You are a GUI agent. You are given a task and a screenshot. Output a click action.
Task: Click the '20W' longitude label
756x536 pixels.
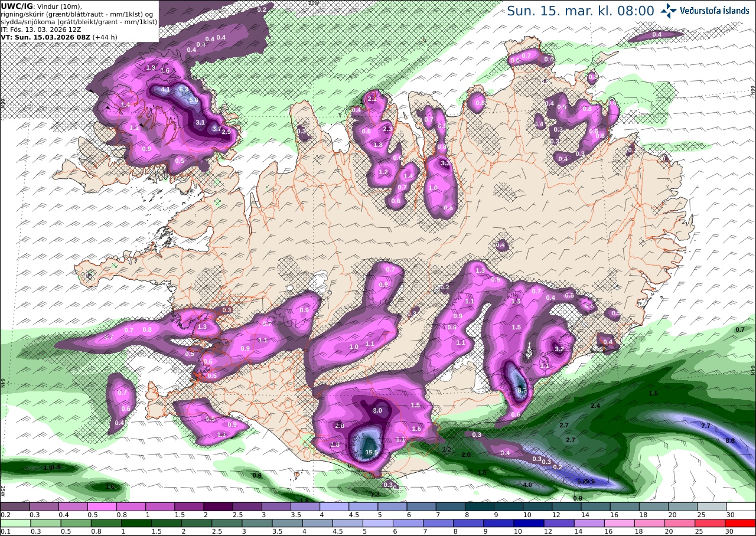(x=314, y=3)
